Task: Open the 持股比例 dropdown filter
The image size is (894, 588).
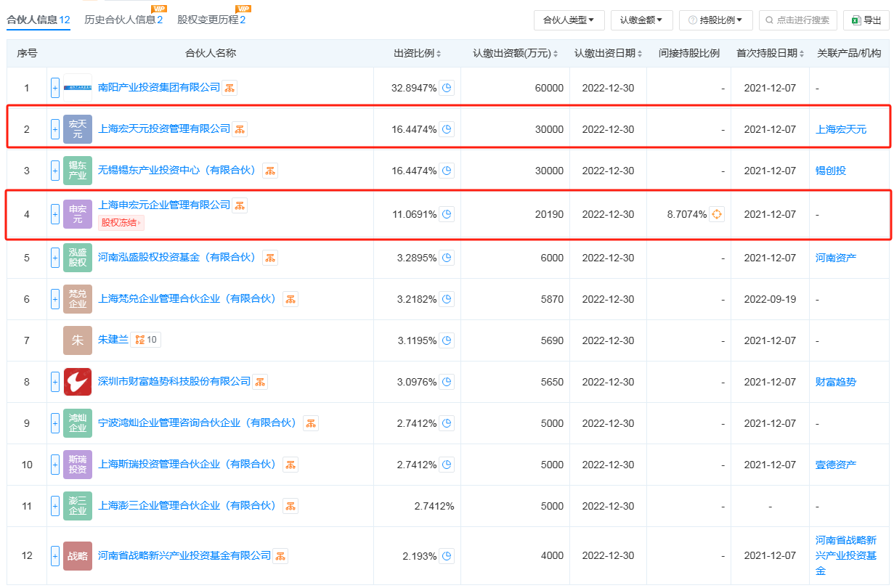Action: click(x=715, y=20)
